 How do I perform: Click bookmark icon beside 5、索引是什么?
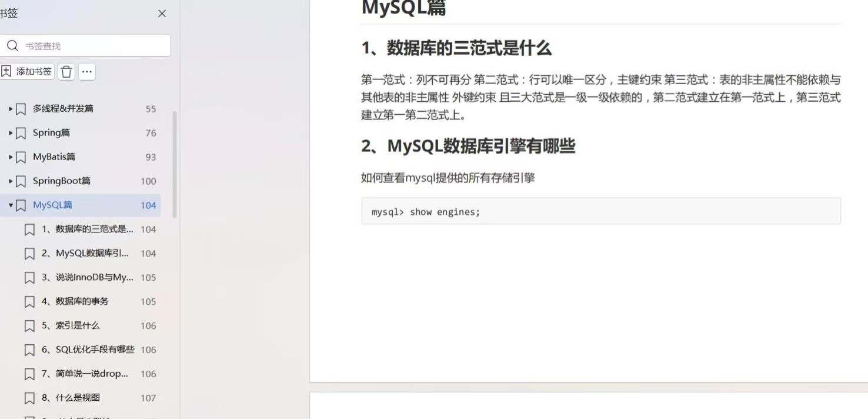pos(29,325)
